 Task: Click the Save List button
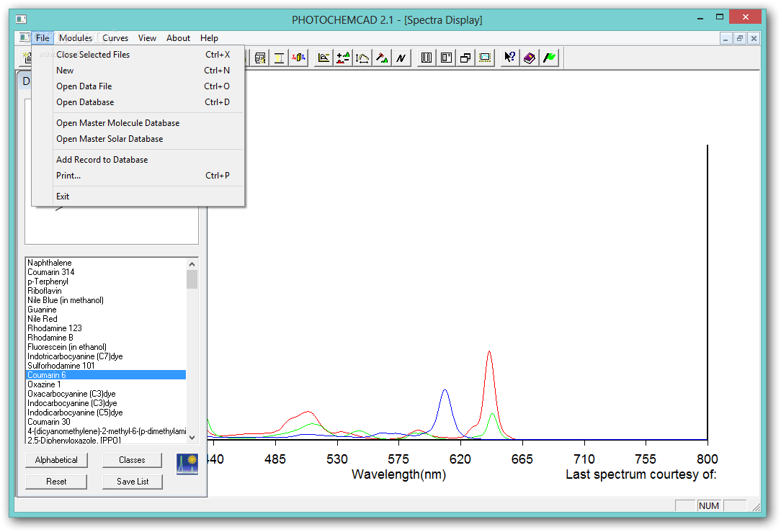pyautogui.click(x=133, y=482)
